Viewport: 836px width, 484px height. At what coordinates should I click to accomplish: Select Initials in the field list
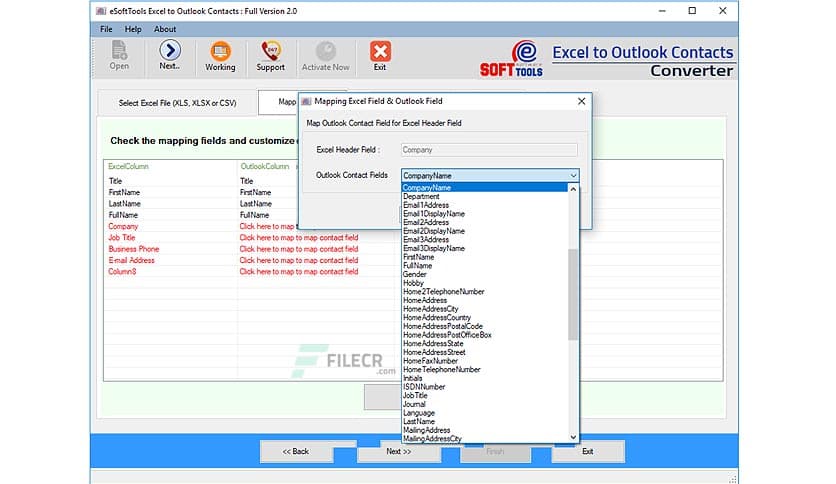(x=484, y=378)
